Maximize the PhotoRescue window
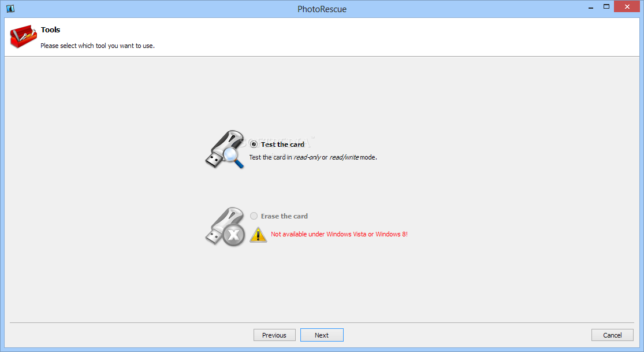Viewport: 644px width, 352px height. click(x=606, y=6)
